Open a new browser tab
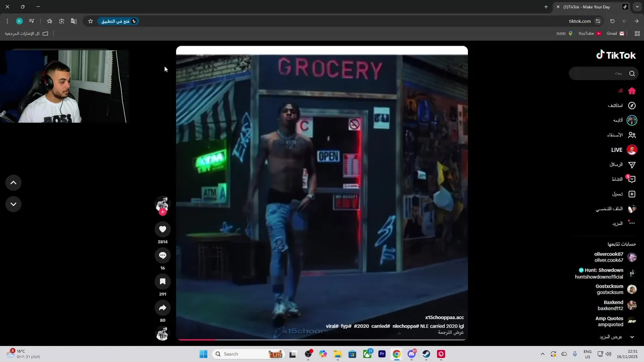 tap(546, 7)
